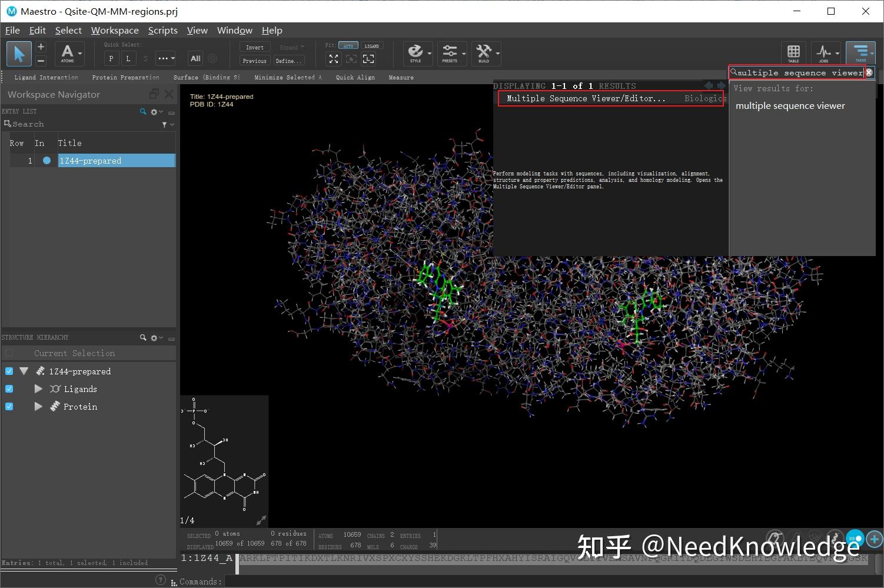
Task: Open the Workspace menu
Action: 115,30
